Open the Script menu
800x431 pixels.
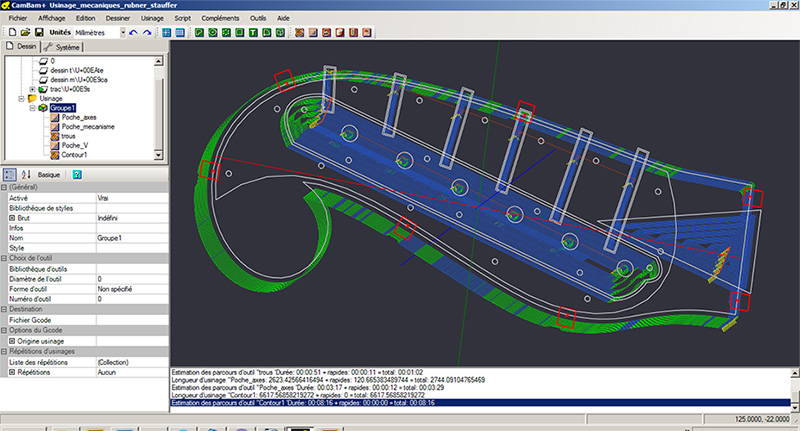pos(183,18)
